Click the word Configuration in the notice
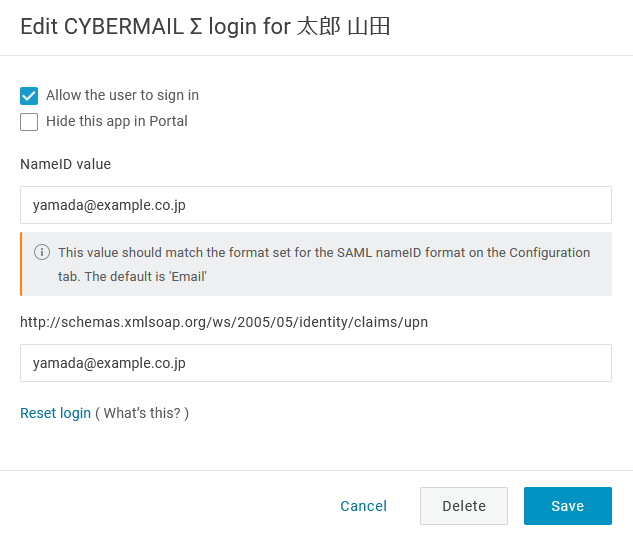 (x=550, y=253)
